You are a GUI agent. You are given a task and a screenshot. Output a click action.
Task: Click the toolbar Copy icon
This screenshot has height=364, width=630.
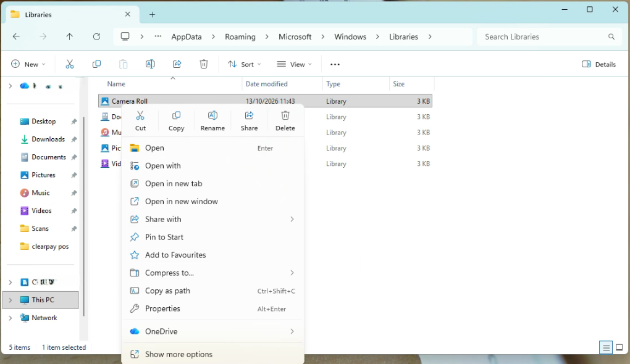[x=96, y=64]
